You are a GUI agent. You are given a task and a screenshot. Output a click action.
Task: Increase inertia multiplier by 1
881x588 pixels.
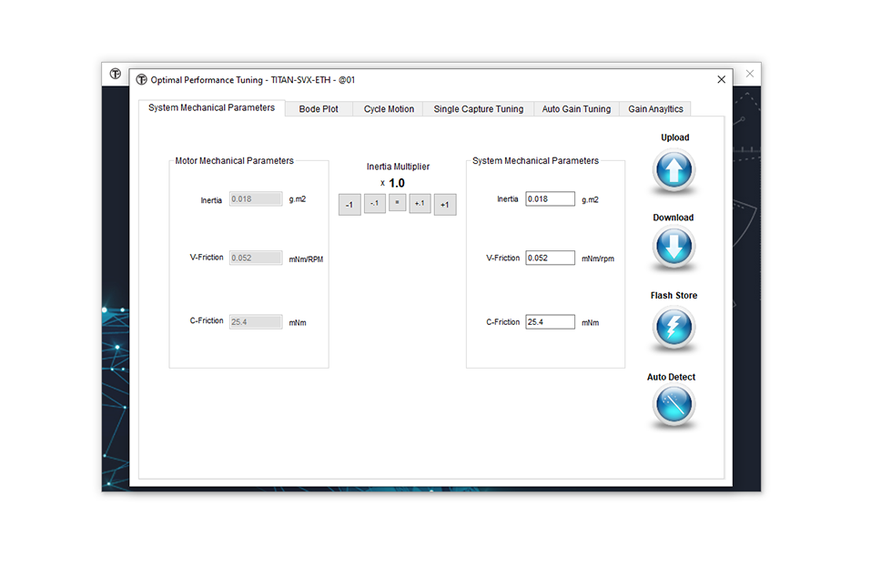[444, 205]
